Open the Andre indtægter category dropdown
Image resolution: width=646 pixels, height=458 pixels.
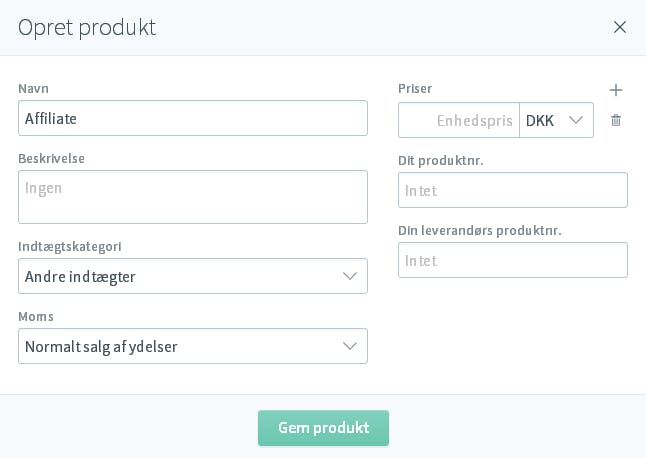tap(193, 276)
